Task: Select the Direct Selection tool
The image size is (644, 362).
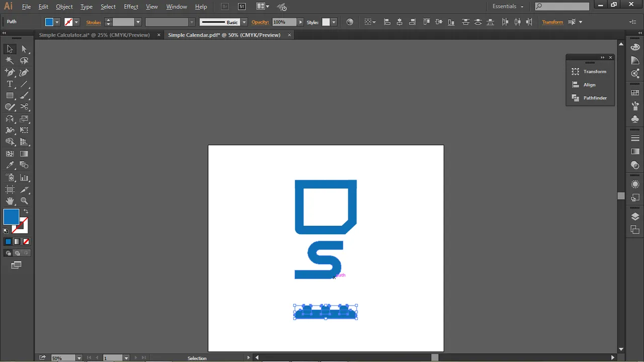Action: (24, 49)
